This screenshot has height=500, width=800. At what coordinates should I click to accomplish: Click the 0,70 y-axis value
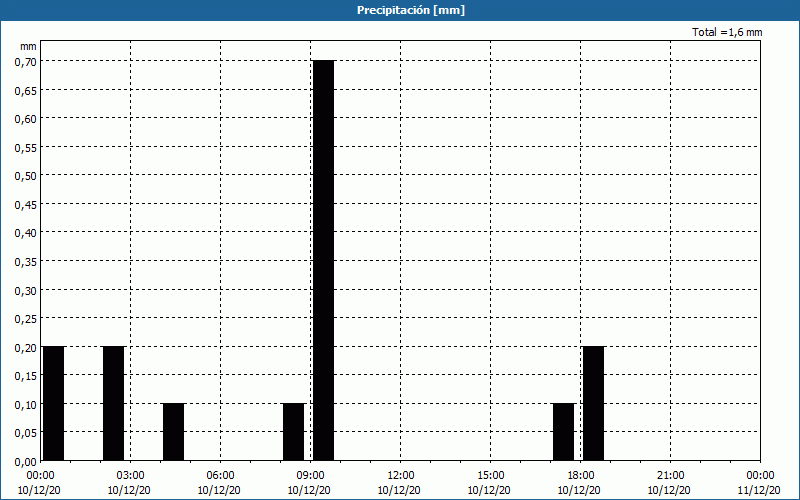(26, 62)
